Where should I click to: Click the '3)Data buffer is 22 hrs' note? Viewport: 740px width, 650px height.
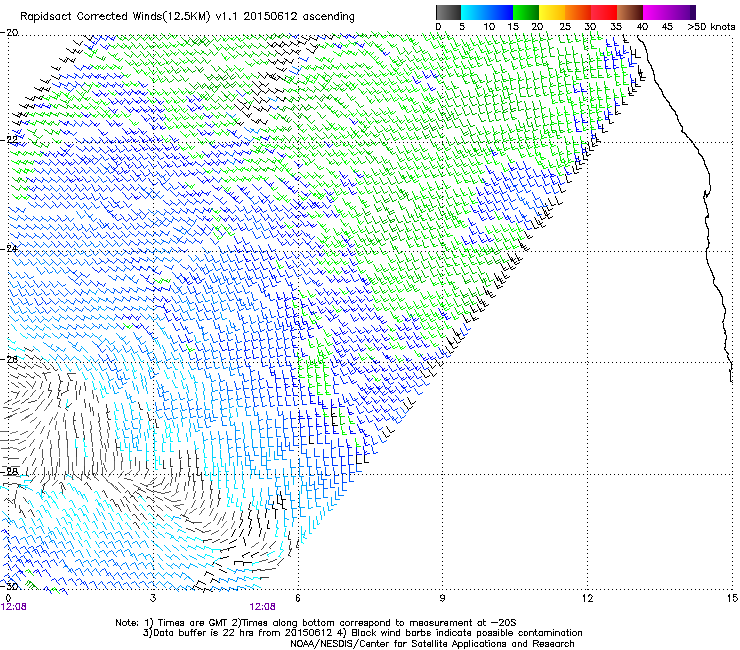click(x=197, y=633)
